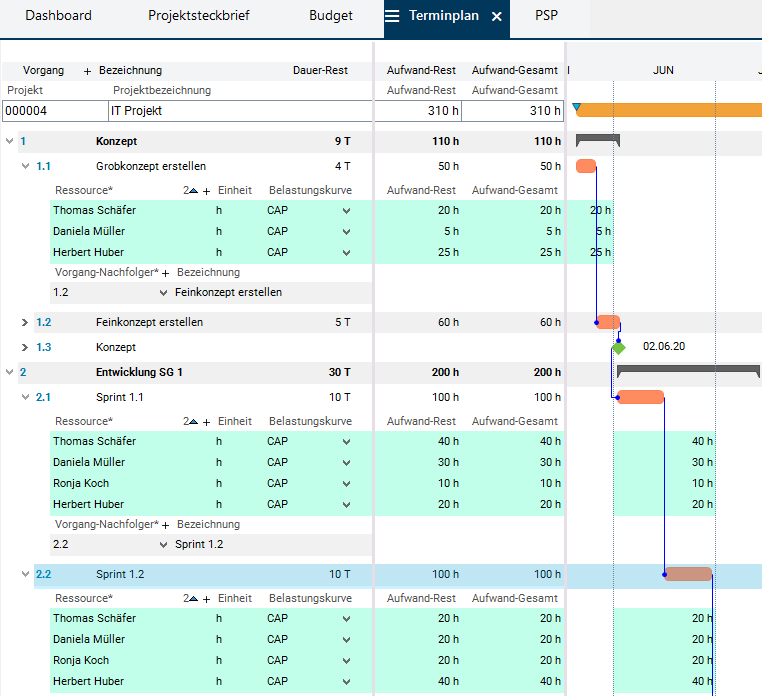Add a new Vorgang with plus icon
762x696 pixels.
(87, 71)
